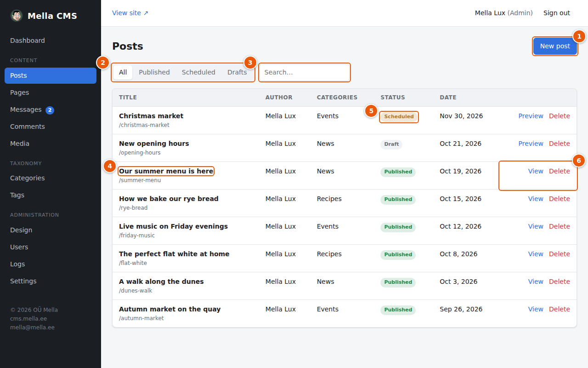
Task: Delete the Our summer menu post
Action: click(x=560, y=171)
